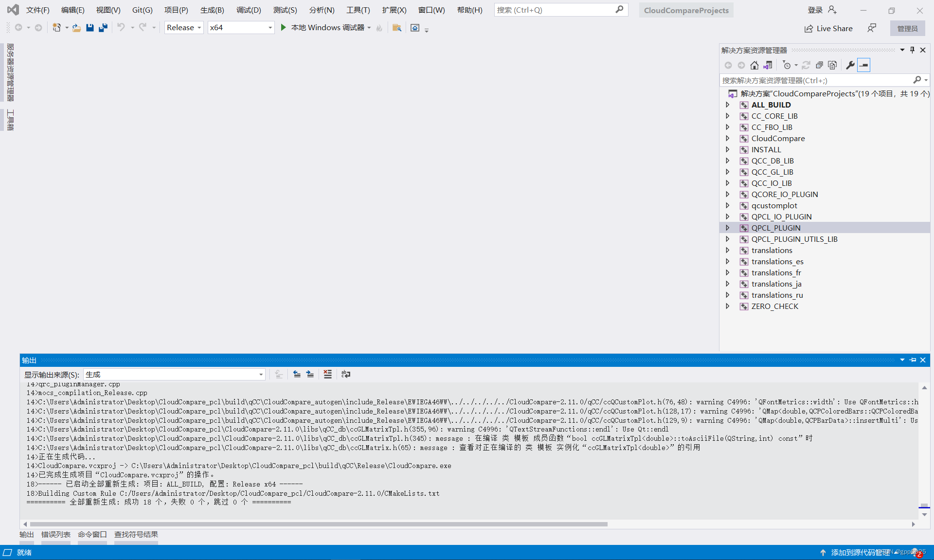Viewport: 934px width, 560px height.
Task: Click the New Project toolbar icon
Action: [x=56, y=28]
